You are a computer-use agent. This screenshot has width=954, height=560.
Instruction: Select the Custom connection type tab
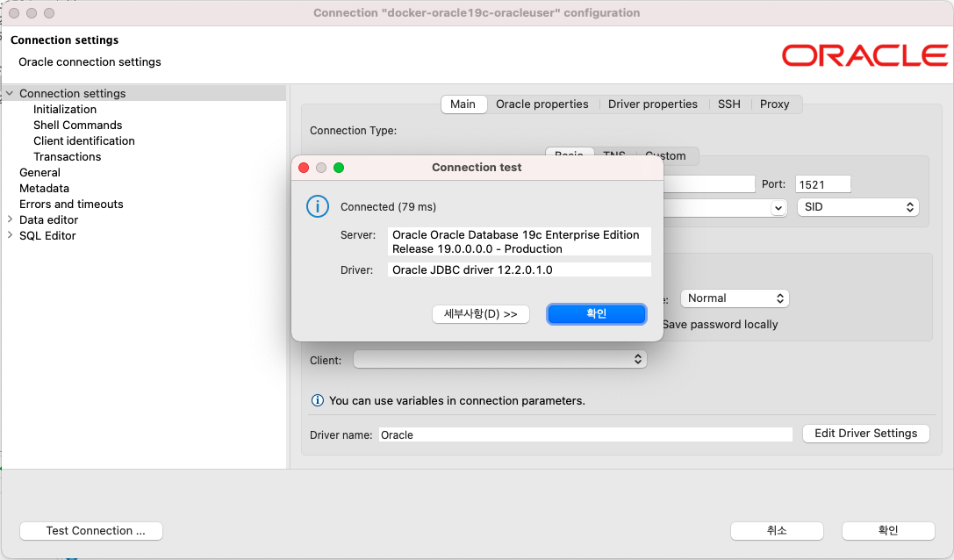(669, 156)
